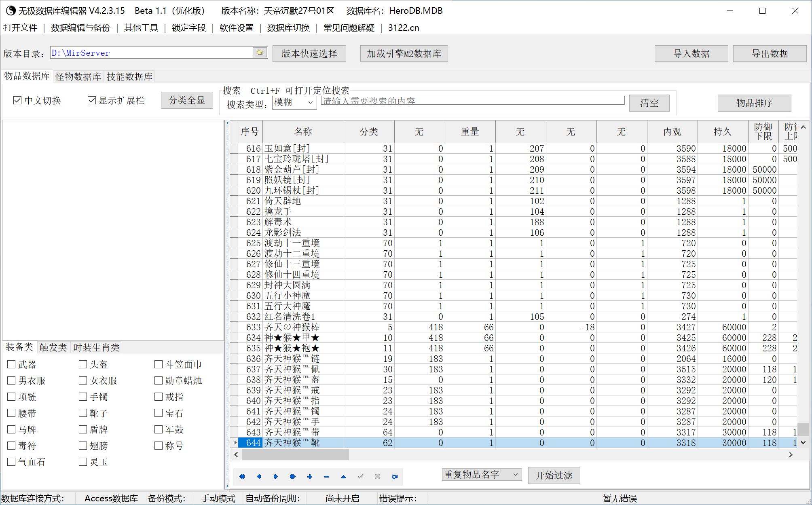This screenshot has width=812, height=505.
Task: Click the cancel edit X icon
Action: pyautogui.click(x=377, y=476)
